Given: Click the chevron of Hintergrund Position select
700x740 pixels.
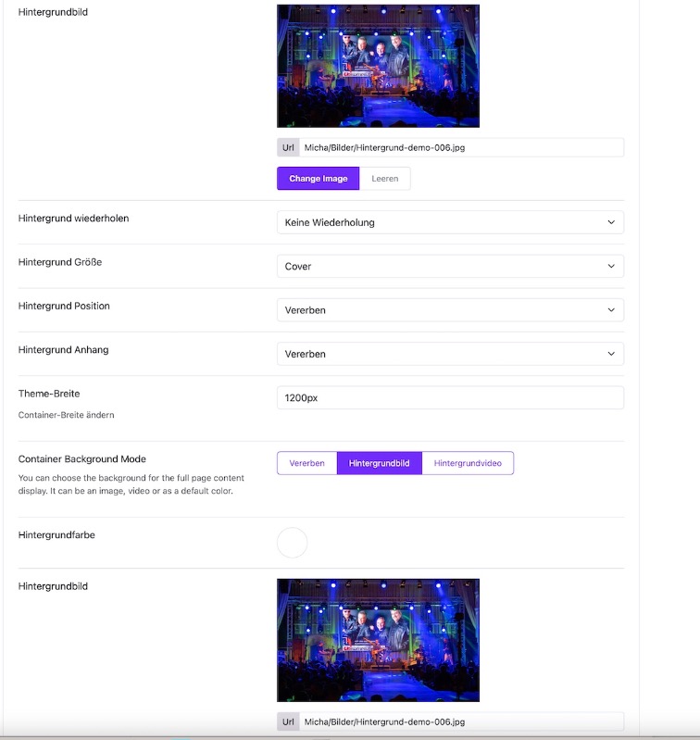Looking at the screenshot, I should click(x=611, y=310).
